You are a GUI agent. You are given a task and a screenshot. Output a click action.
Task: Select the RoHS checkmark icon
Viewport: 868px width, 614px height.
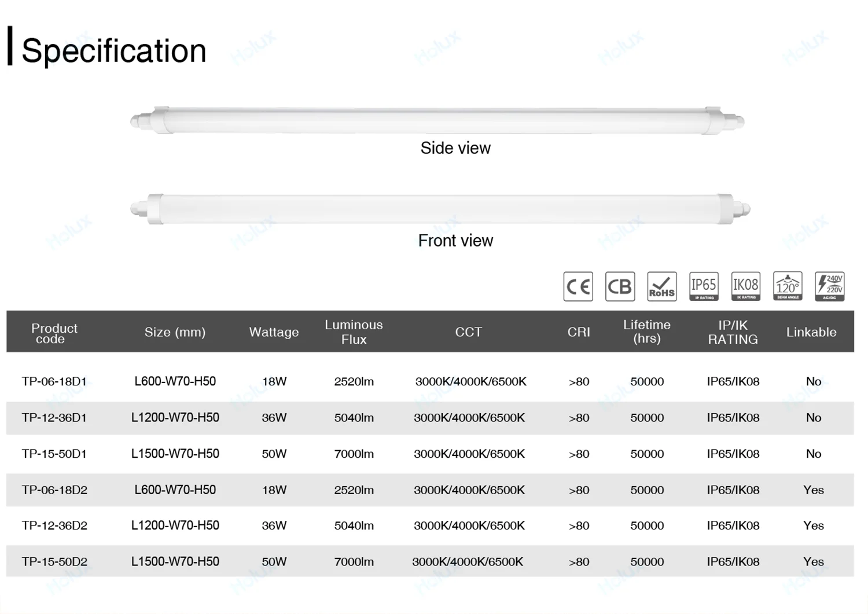click(661, 286)
